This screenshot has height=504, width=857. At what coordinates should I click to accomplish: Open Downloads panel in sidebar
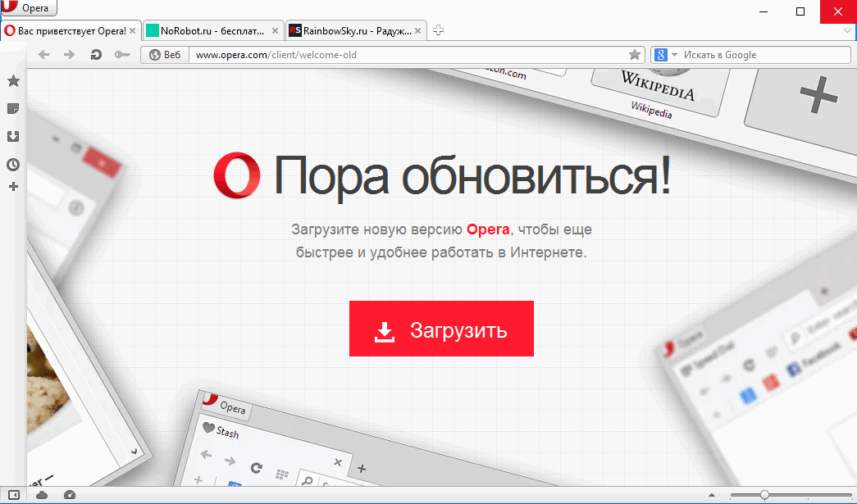(13, 137)
